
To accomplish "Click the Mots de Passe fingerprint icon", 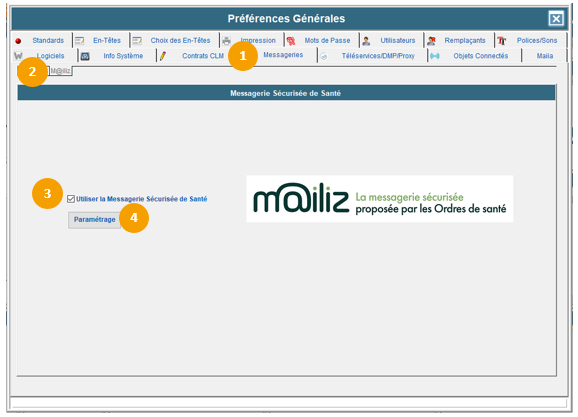I will click(x=291, y=41).
